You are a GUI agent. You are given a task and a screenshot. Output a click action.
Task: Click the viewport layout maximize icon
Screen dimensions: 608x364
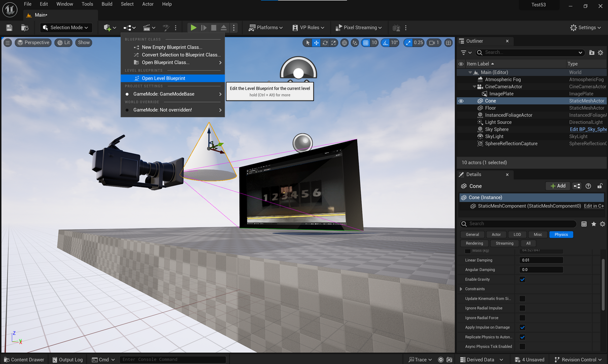click(448, 43)
